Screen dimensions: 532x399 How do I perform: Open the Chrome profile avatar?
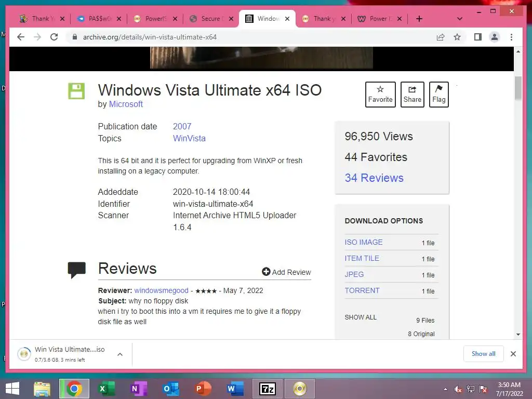pyautogui.click(x=495, y=37)
